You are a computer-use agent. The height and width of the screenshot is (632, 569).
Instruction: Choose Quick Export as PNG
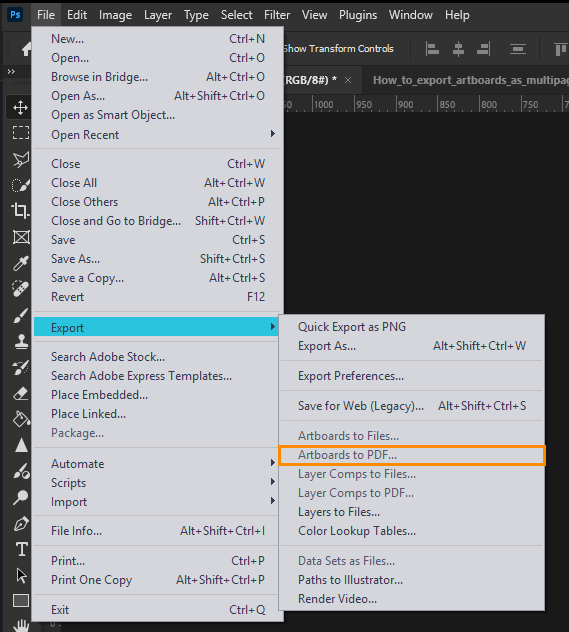point(412,327)
